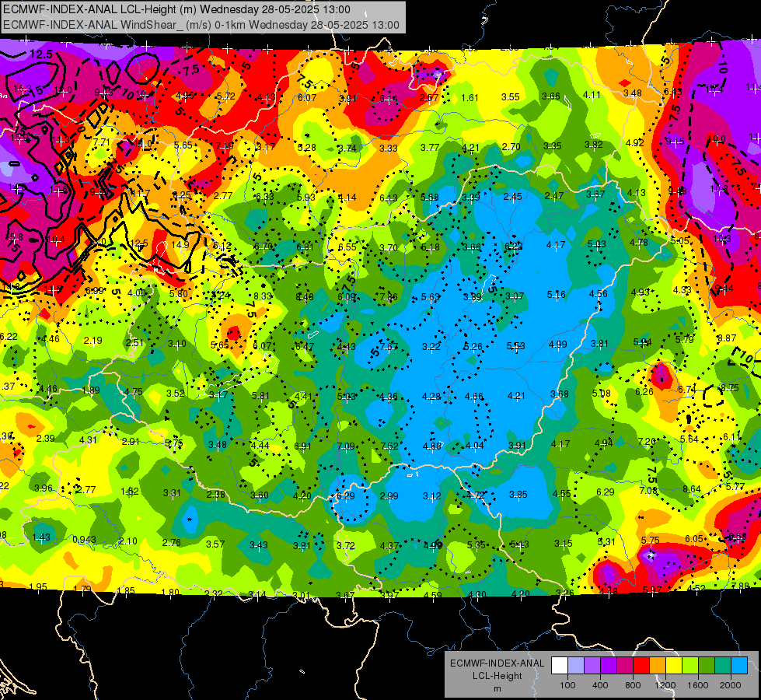
Task: Click the '0.943' wind shear value
Action: [84, 540]
